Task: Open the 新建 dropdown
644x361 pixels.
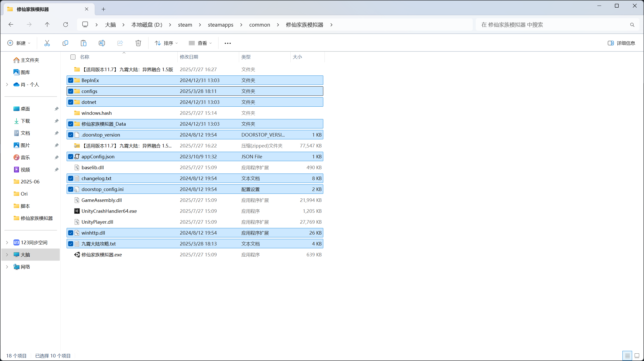Action: pyautogui.click(x=19, y=43)
